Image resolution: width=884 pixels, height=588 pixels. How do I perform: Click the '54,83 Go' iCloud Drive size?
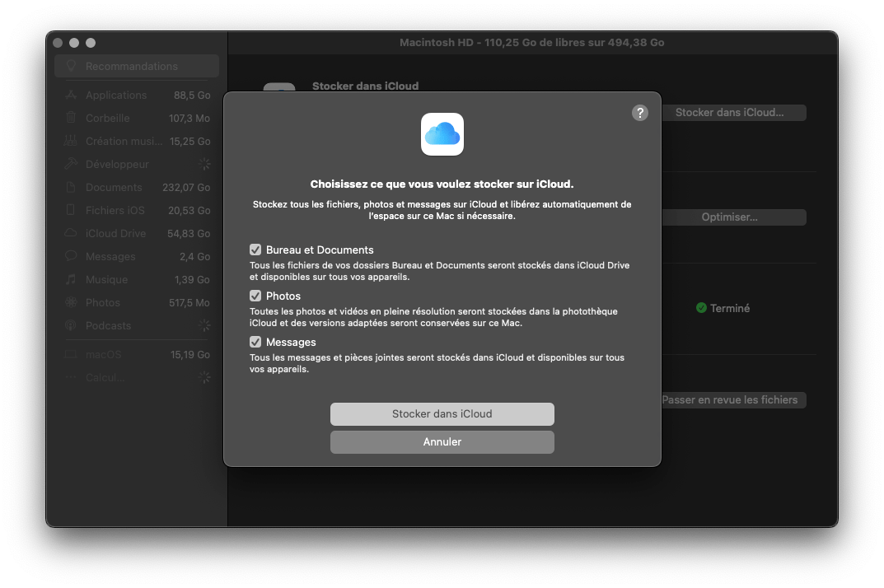[x=189, y=233]
